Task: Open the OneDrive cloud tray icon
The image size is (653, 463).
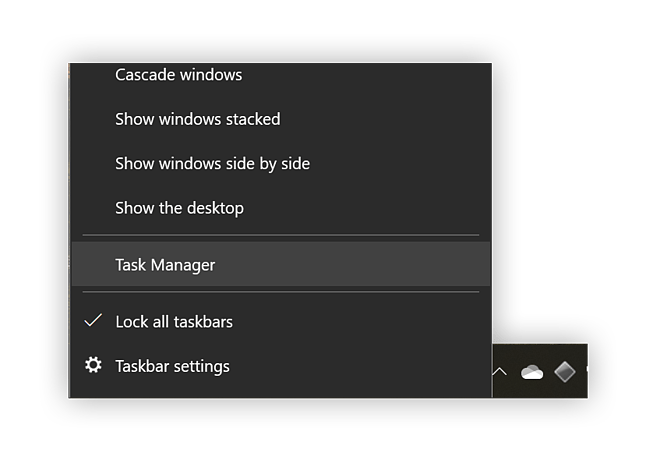Action: pos(532,372)
